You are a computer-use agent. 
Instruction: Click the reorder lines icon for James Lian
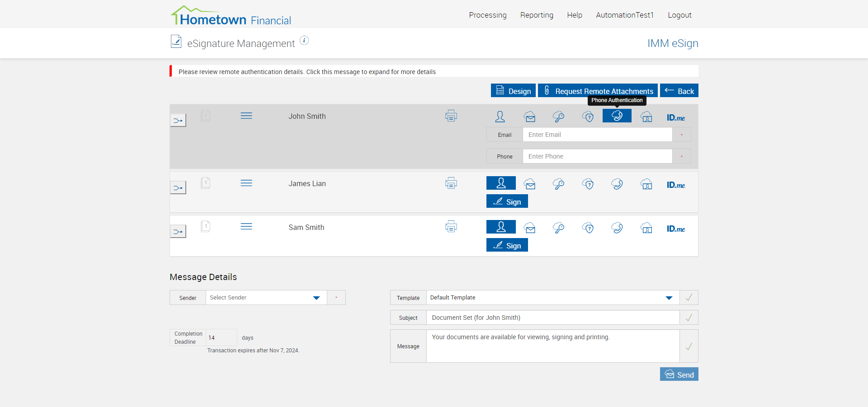click(x=246, y=183)
